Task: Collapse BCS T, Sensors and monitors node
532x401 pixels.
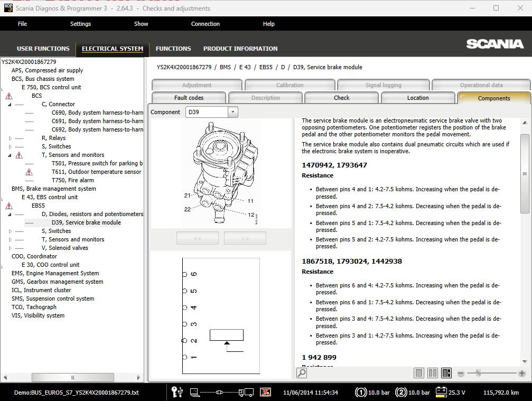Action: [10, 155]
